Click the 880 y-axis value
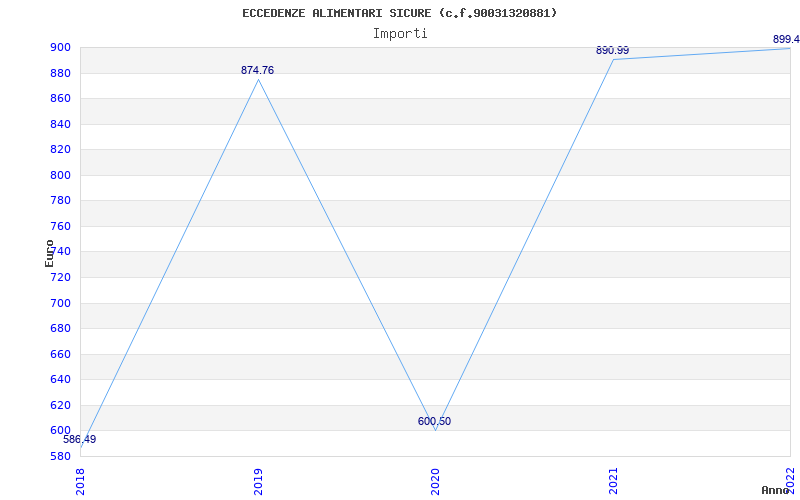Image resolution: width=800 pixels, height=500 pixels. pos(59,73)
